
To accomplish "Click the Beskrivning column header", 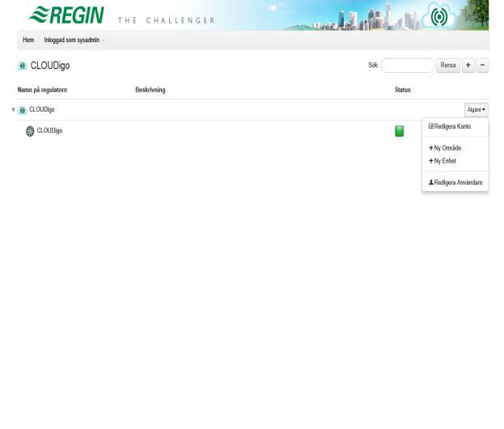I will point(150,90).
